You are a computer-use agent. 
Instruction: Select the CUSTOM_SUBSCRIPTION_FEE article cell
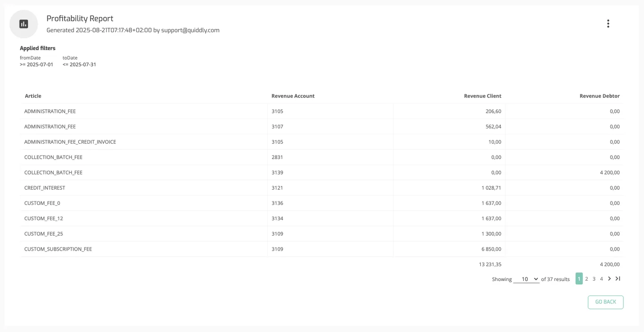click(144, 249)
